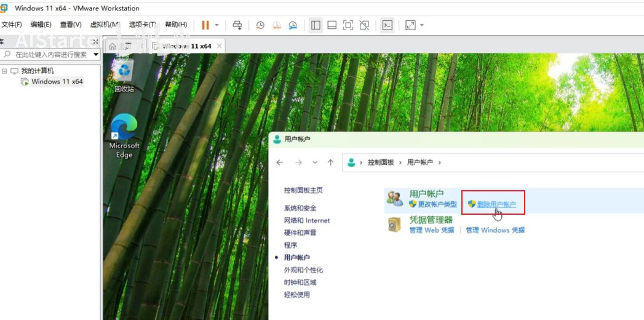Viewport: 644px width, 320px height.
Task: Open the 虚拟机(M) menu
Action: [105, 25]
